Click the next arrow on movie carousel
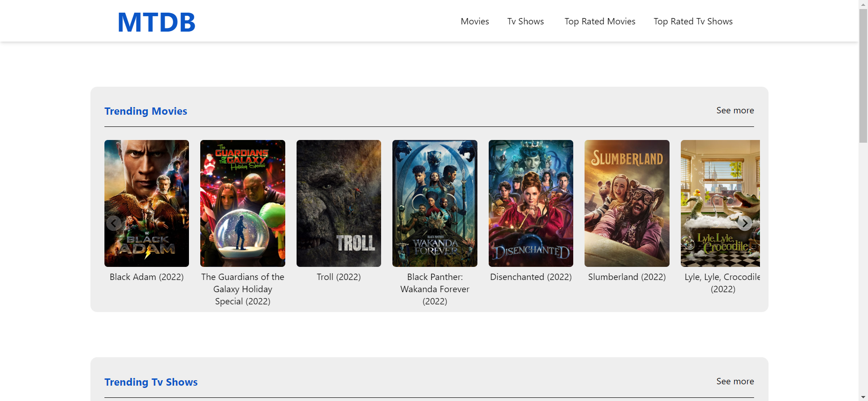Viewport: 868px width, 401px height. coord(745,223)
